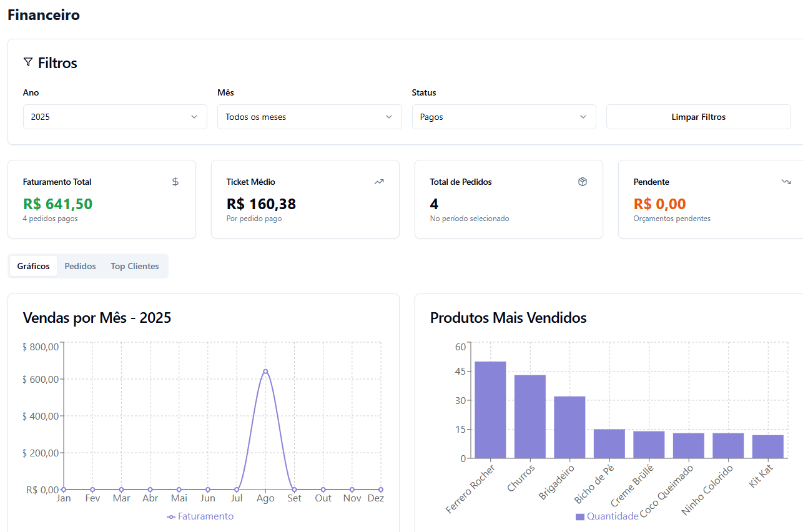The width and height of the screenshot is (803, 532).
Task: Expand the Mês dropdown showing Todos os meses
Action: click(309, 117)
